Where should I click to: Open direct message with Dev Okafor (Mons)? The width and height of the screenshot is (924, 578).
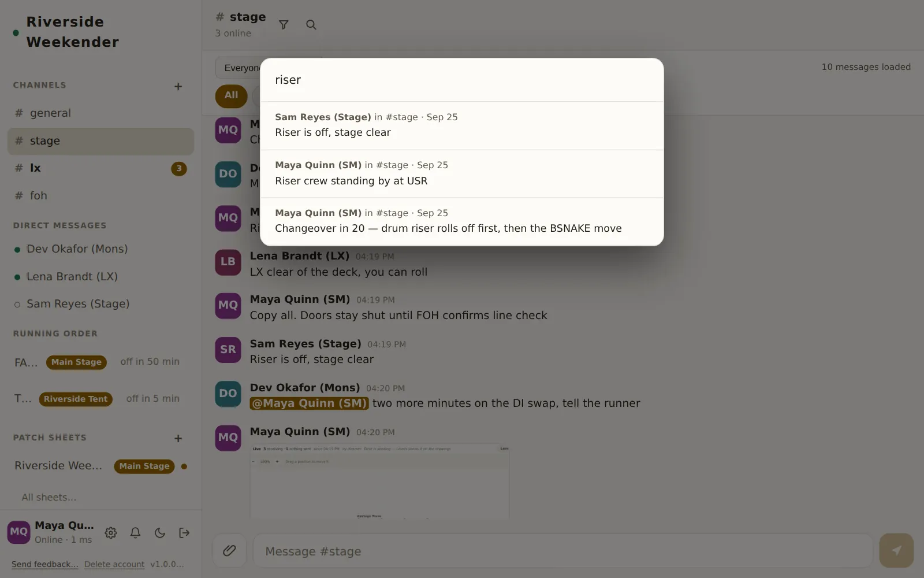pyautogui.click(x=100, y=249)
